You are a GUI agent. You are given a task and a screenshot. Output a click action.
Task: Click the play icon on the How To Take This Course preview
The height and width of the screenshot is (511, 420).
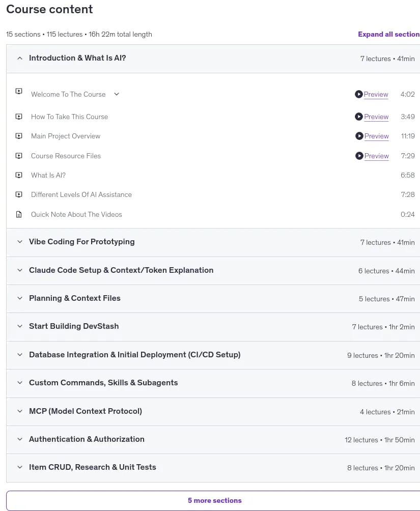pyautogui.click(x=359, y=117)
